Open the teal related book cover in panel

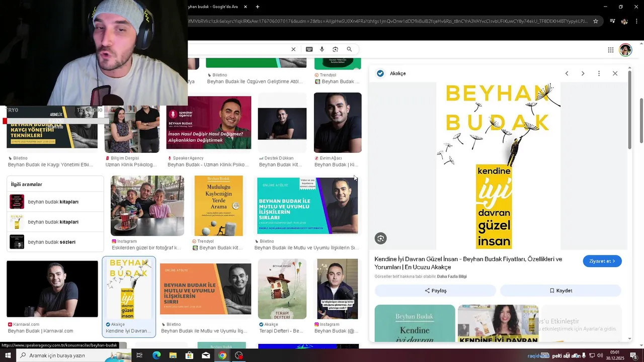[415, 323]
